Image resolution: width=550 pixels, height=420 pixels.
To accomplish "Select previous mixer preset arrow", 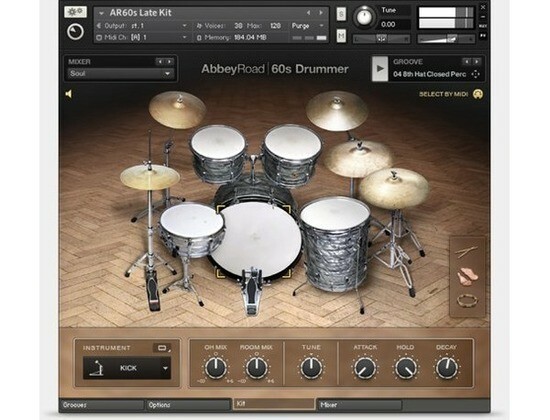I will [x=160, y=62].
